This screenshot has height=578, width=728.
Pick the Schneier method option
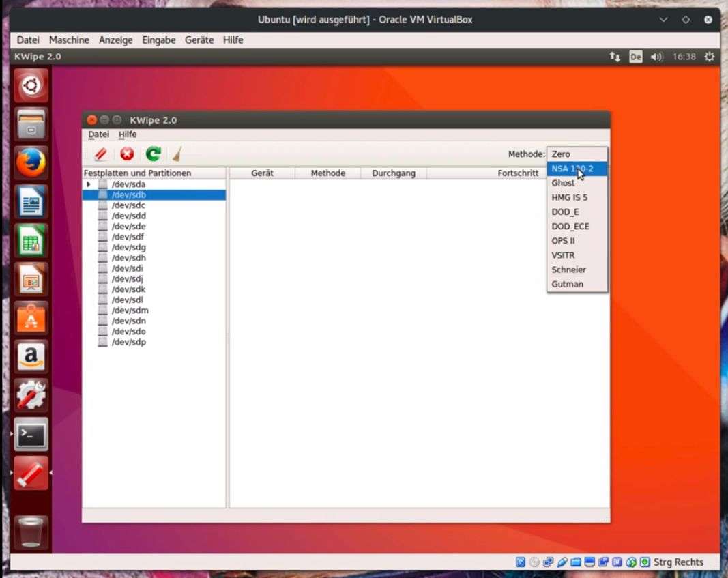[568, 270]
